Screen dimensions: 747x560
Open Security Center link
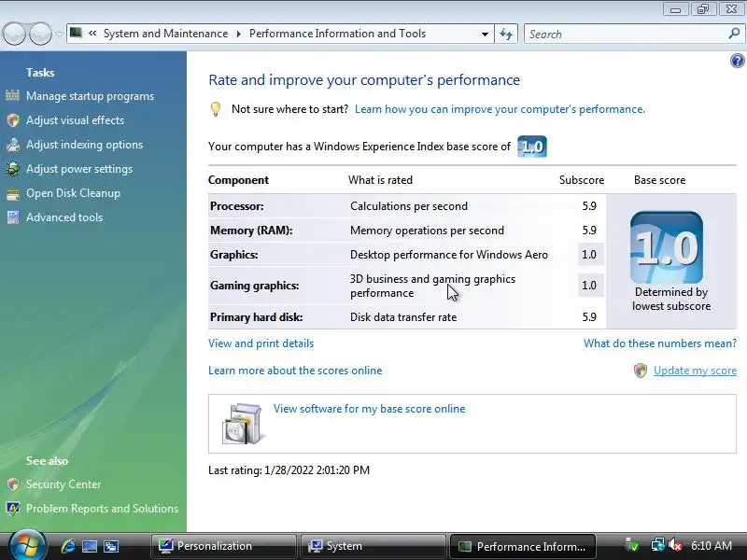pyautogui.click(x=63, y=484)
